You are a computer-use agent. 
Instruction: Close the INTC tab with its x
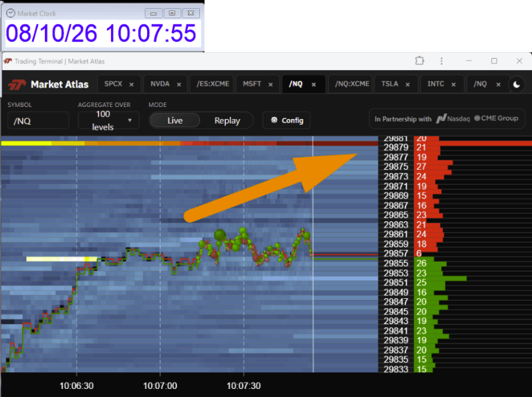click(453, 84)
